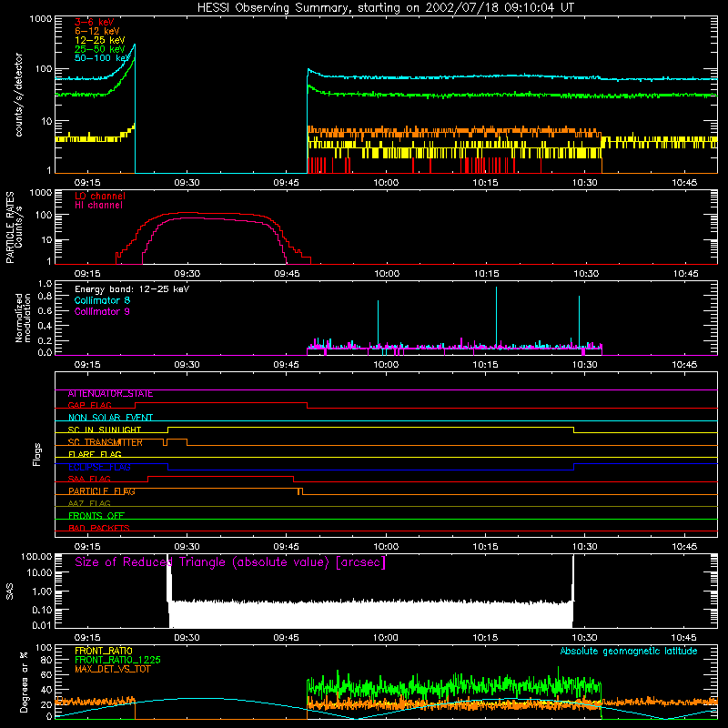
Task: Click the SAS axis label
Action: pyautogui.click(x=9, y=591)
